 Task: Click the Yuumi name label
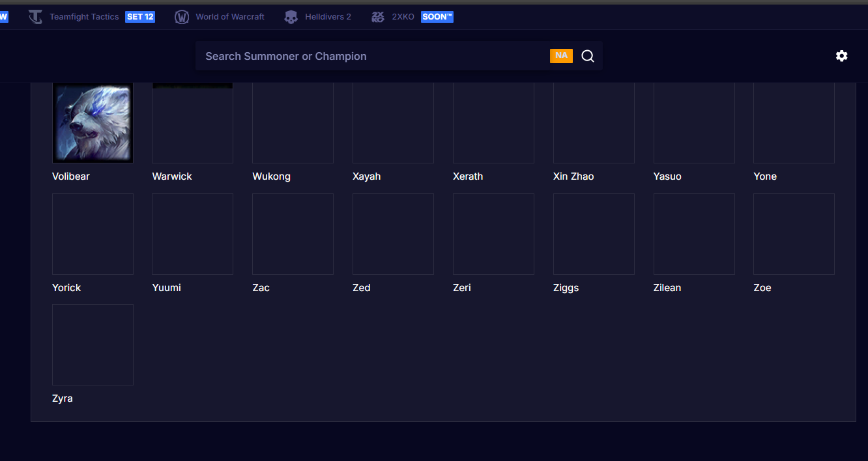[166, 288]
